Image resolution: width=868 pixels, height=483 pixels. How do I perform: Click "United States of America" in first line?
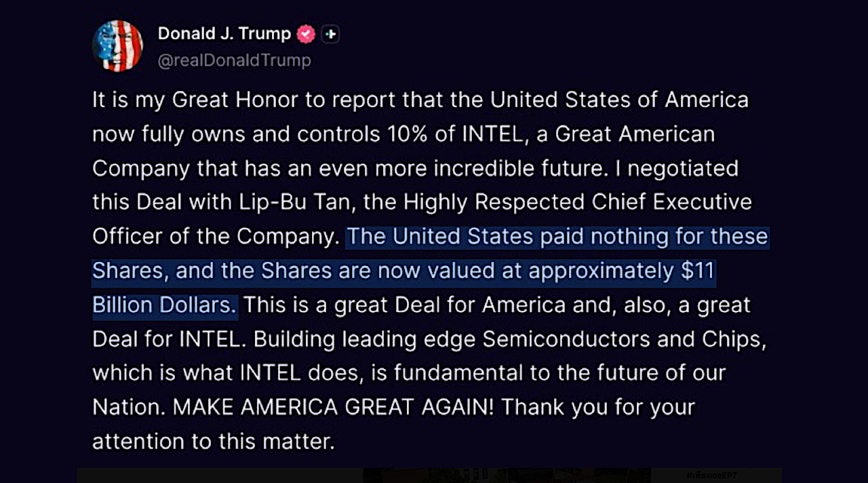pyautogui.click(x=620, y=100)
